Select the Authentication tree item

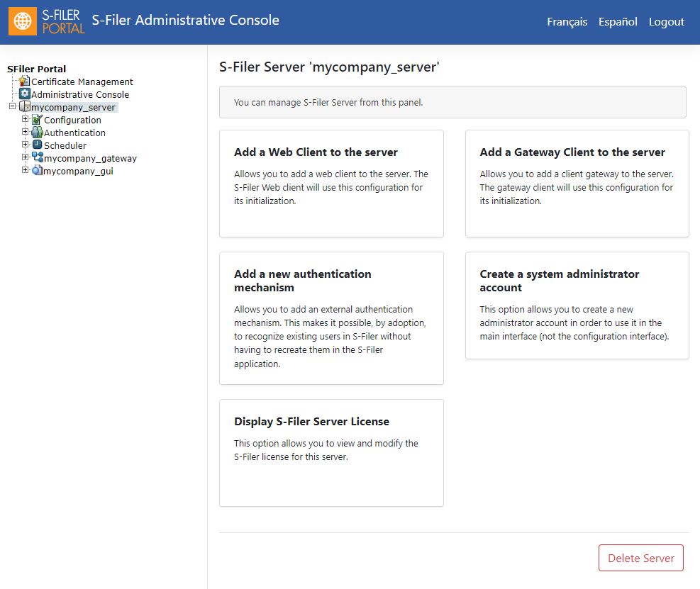[74, 133]
